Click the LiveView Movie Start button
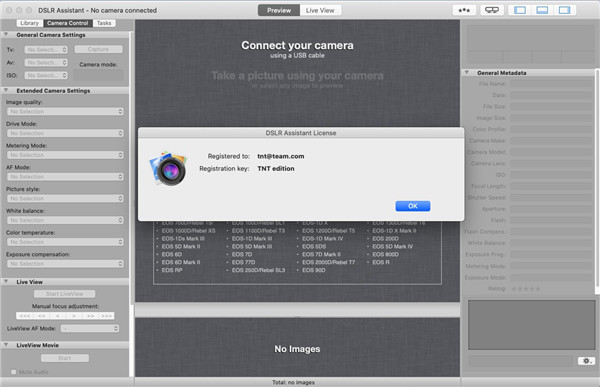This screenshot has height=387, width=600. pos(65,358)
